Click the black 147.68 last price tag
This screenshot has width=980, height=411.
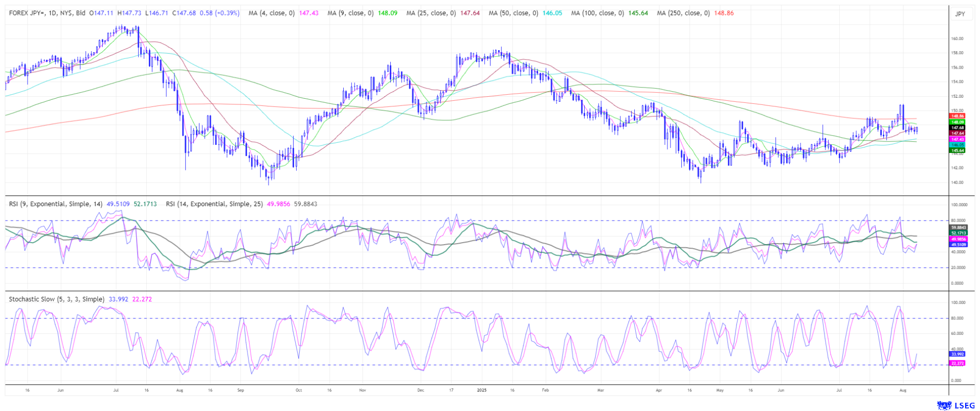click(x=957, y=128)
